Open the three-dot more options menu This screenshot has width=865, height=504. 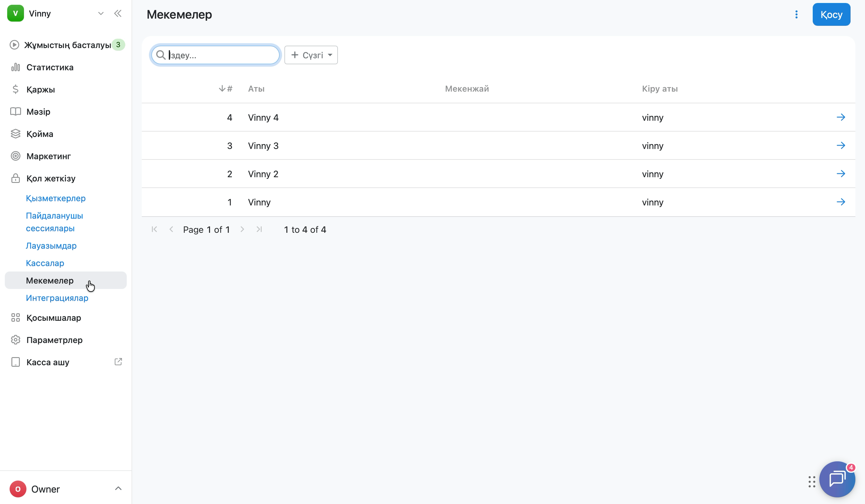(796, 14)
